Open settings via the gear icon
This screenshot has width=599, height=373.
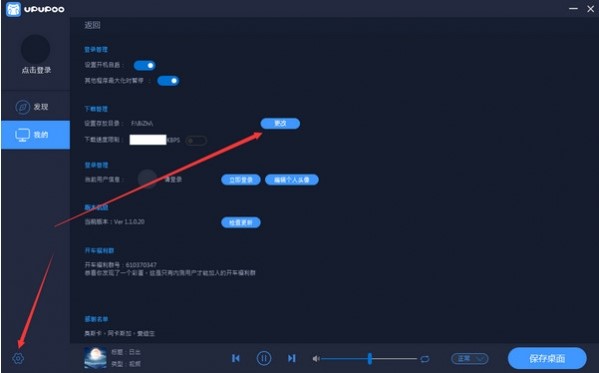18,358
